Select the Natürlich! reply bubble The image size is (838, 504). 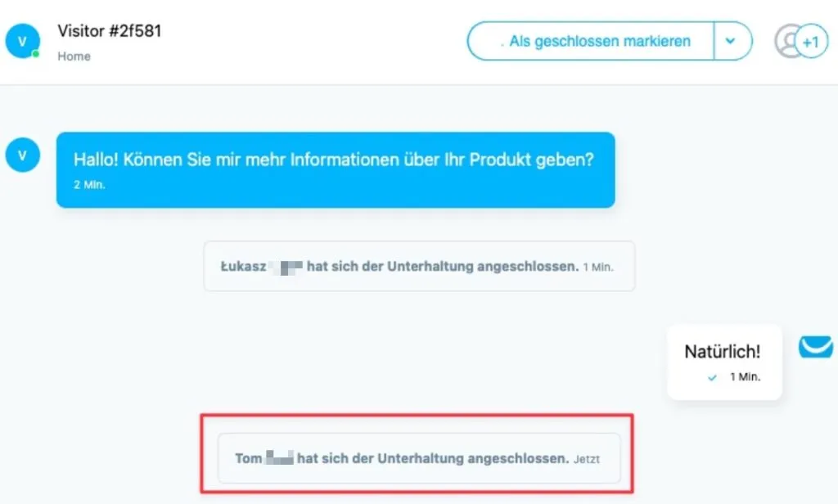click(724, 362)
